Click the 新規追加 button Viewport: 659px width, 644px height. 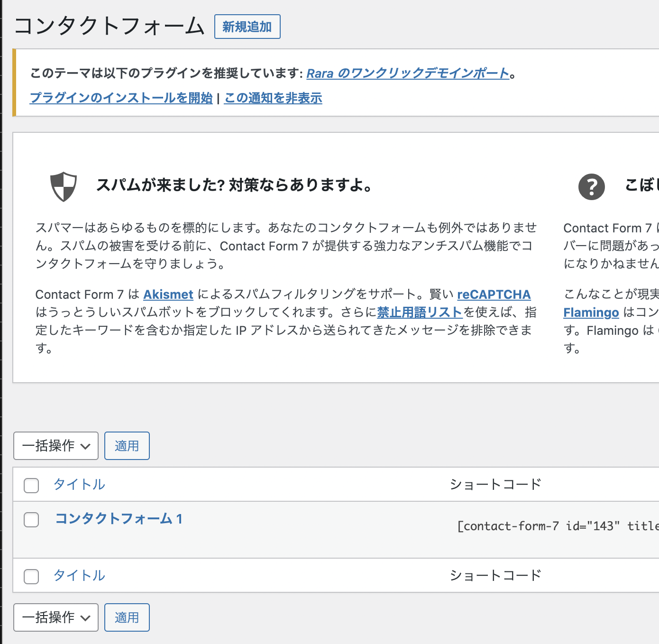pos(247,27)
